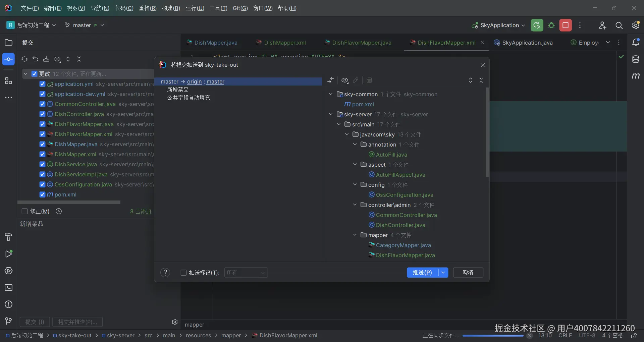Stop the running SkyApplication

pos(566,25)
